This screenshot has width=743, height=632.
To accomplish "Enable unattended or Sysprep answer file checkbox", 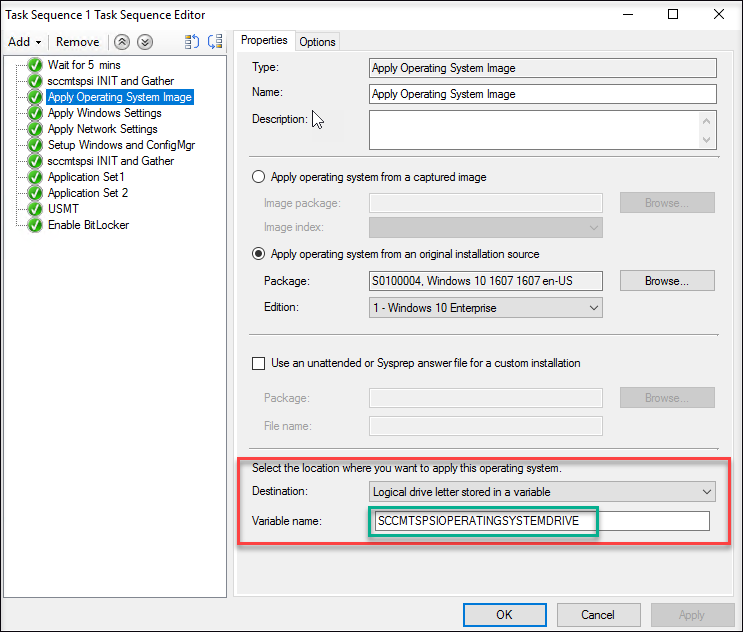I will pos(259,363).
